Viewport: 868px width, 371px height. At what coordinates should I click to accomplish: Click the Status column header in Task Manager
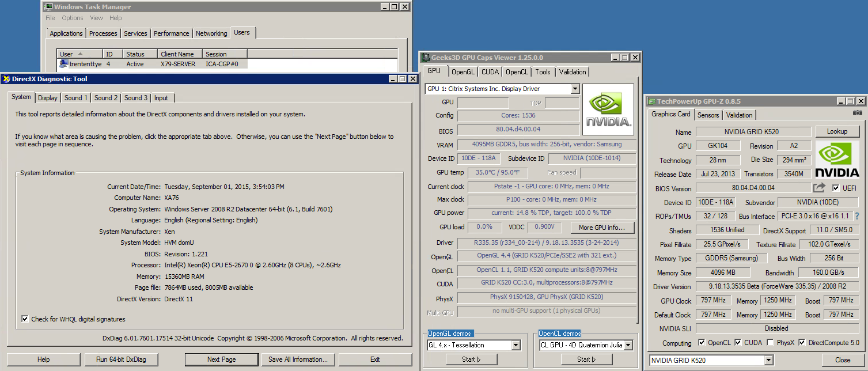tap(140, 54)
